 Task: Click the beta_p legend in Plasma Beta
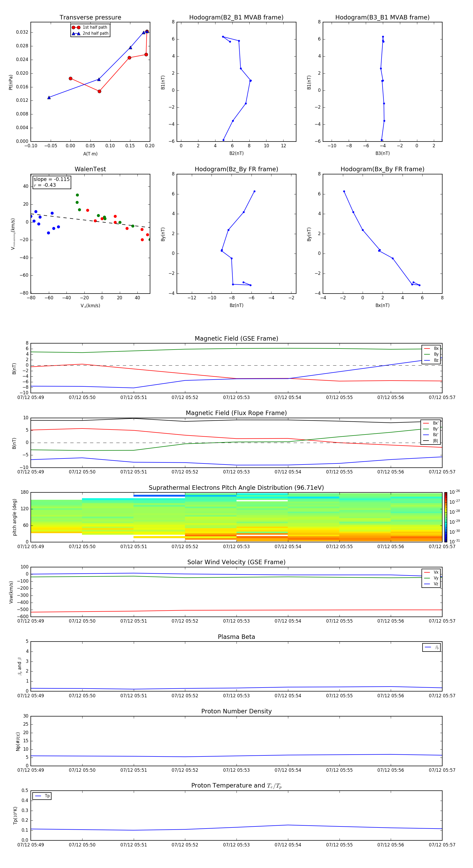(x=431, y=647)
